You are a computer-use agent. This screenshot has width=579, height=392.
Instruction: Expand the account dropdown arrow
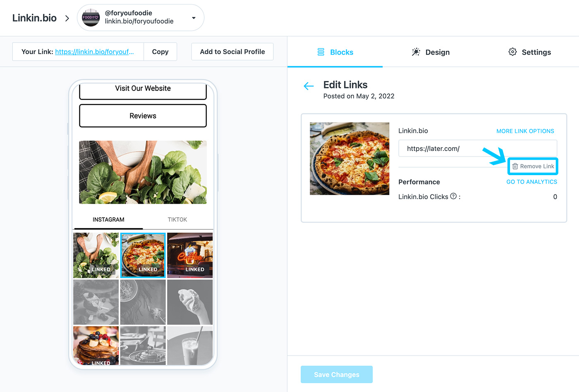click(194, 18)
